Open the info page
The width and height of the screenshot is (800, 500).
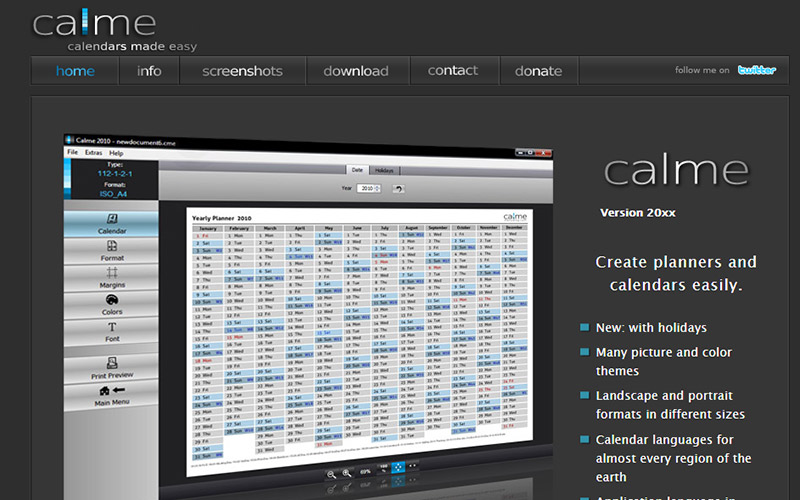149,70
